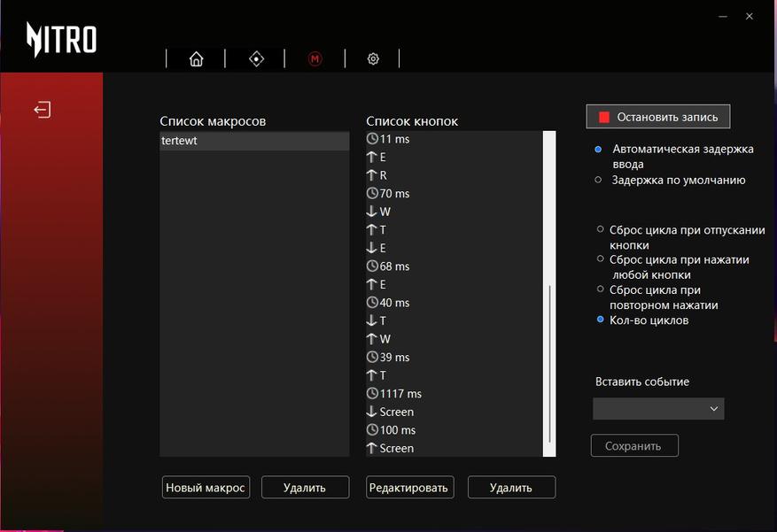Image resolution: width=777 pixels, height=532 pixels.
Task: Click the red stop recording square icon
Action: tap(603, 117)
